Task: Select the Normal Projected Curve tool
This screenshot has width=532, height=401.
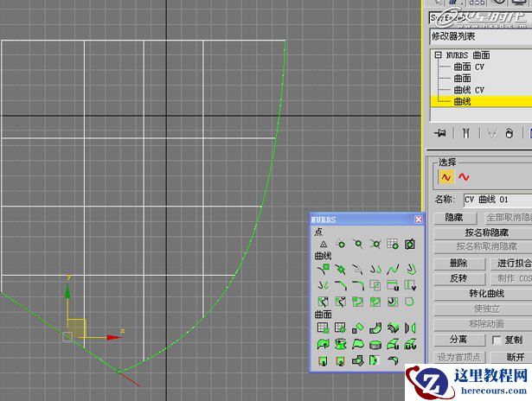Action: click(324, 302)
